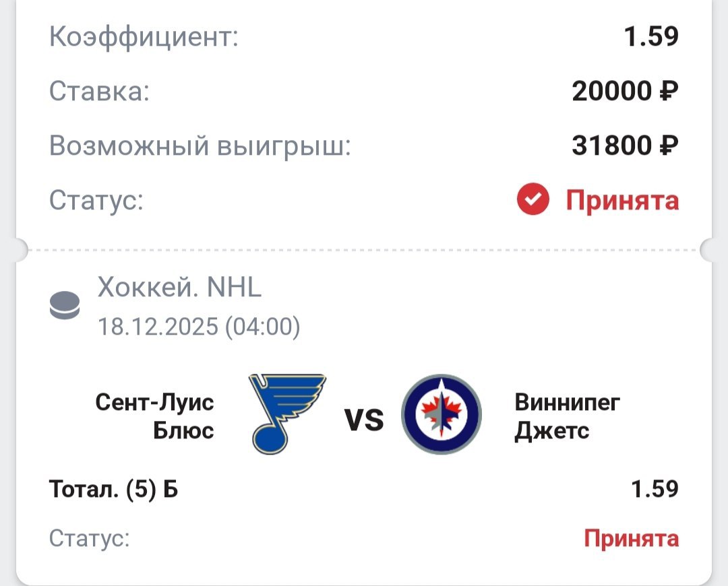The image size is (728, 586).
Task: Click the VS text between team logos
Action: pos(364,421)
